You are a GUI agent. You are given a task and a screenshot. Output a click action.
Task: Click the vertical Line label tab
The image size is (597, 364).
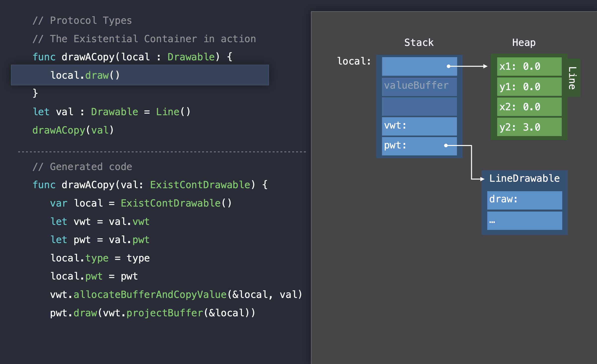point(573,78)
